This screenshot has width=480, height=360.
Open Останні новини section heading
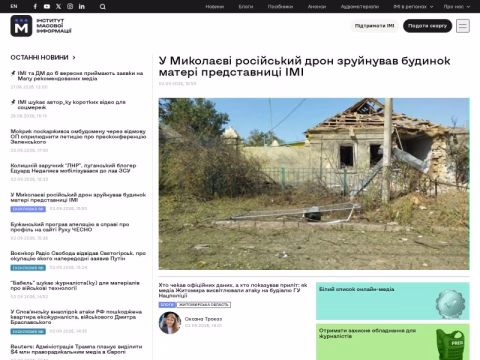[39, 58]
